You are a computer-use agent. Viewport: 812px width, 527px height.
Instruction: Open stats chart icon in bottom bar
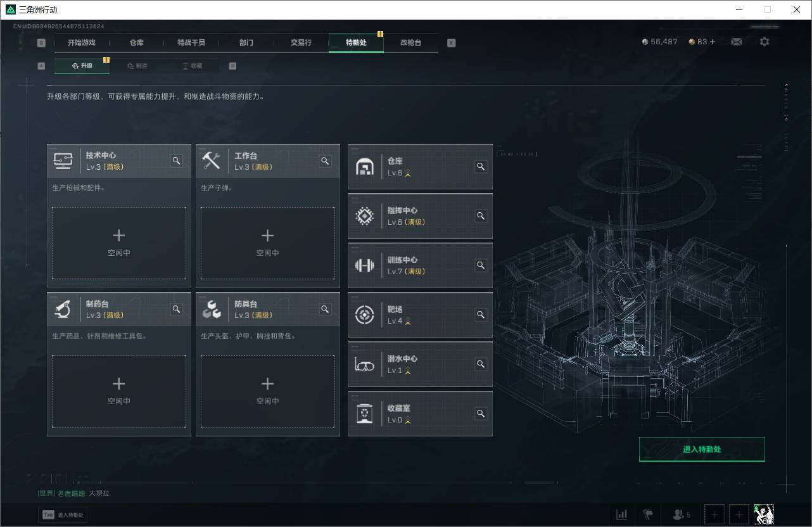point(621,514)
